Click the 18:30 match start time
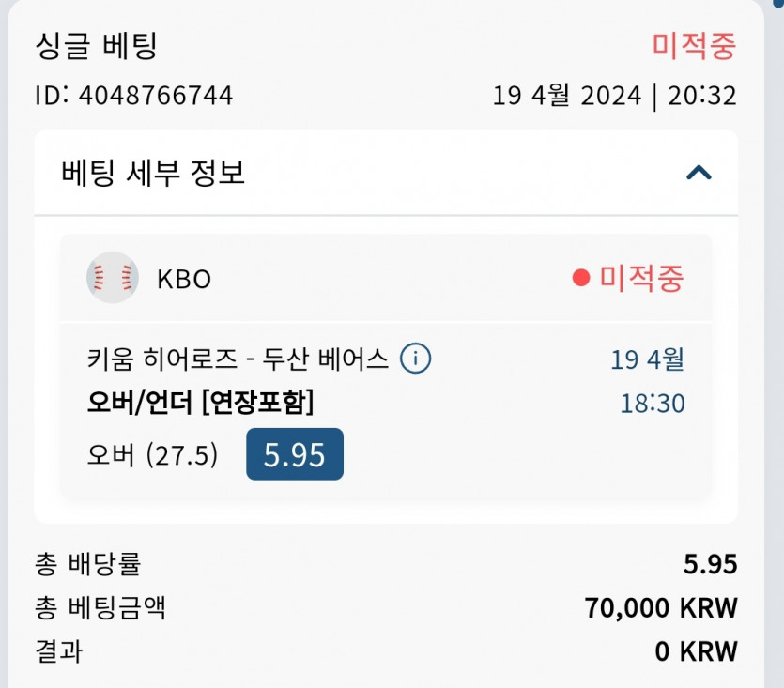The height and width of the screenshot is (688, 784). (x=653, y=404)
